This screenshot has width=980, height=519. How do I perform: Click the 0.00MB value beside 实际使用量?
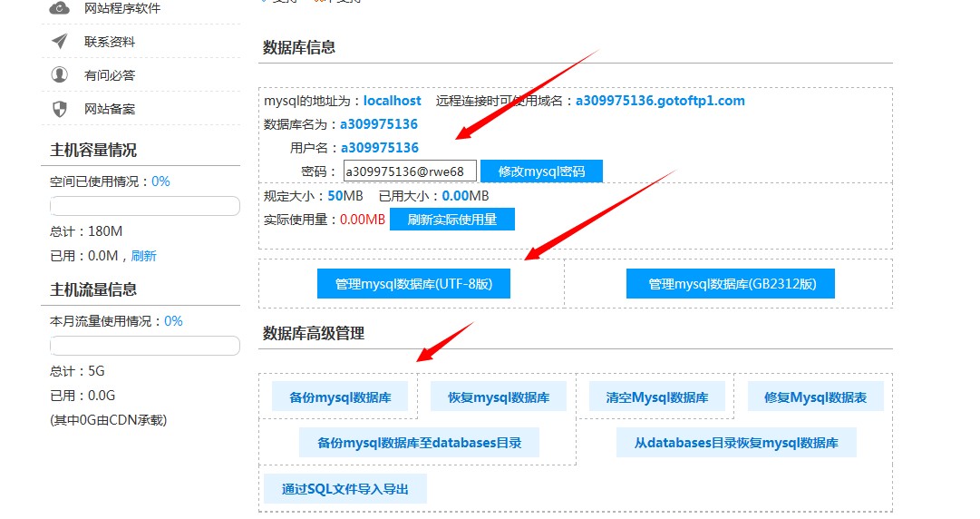click(363, 220)
